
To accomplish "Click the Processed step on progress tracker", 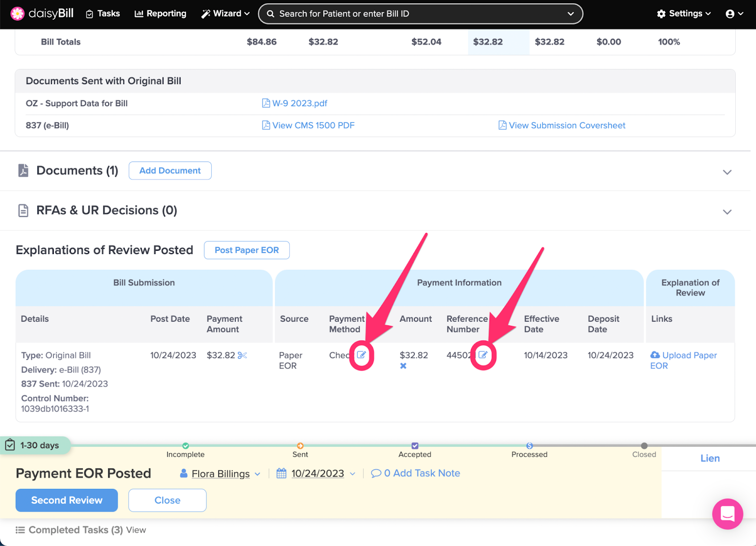I will point(529,446).
